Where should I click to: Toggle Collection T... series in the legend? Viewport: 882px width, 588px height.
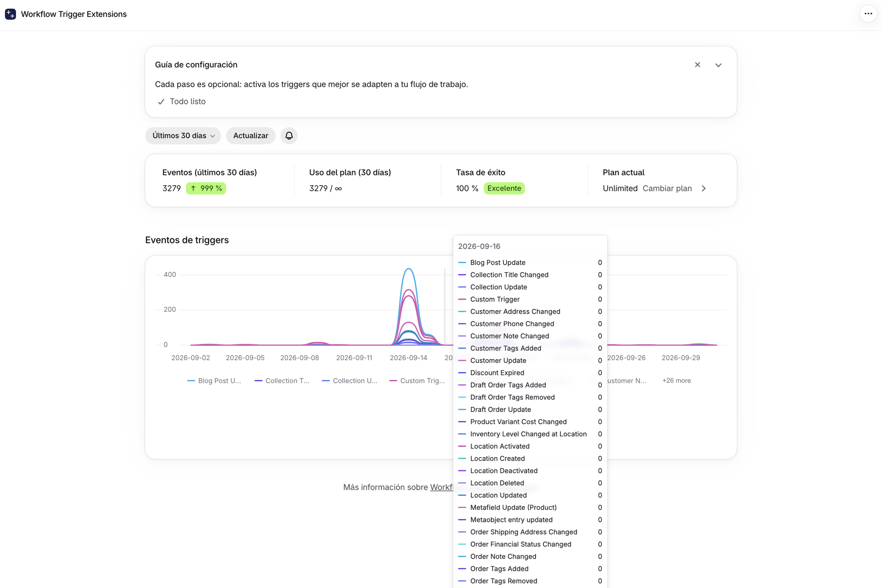[x=282, y=381]
